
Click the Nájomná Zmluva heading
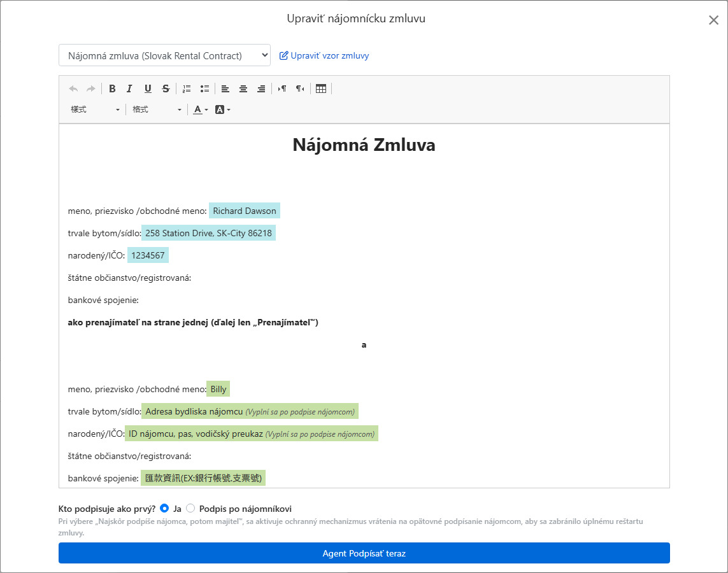(364, 145)
